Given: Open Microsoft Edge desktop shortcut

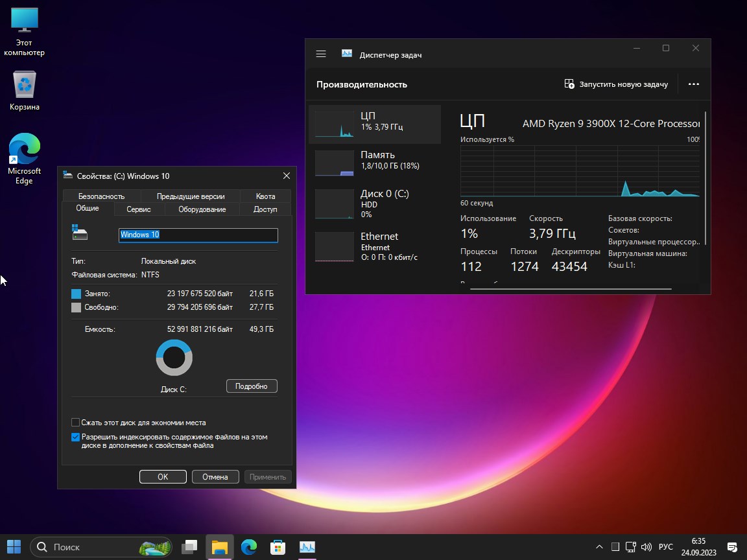Looking at the screenshot, I should [25, 158].
